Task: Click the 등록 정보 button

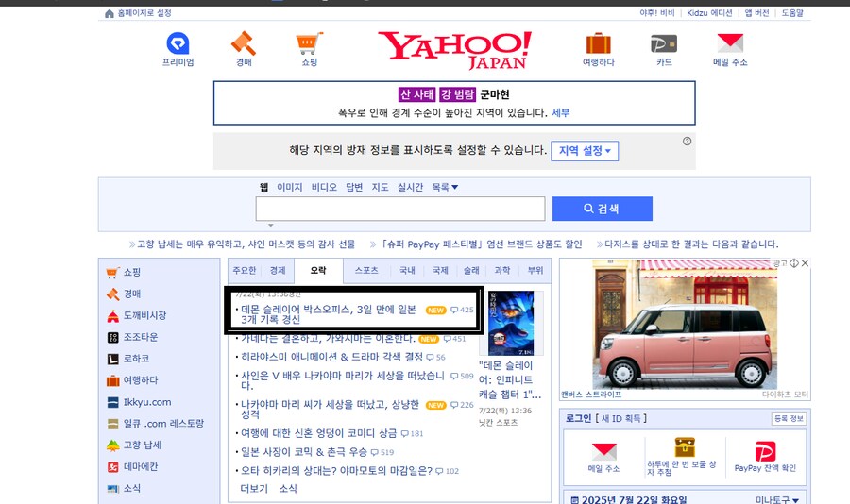Action: pyautogui.click(x=789, y=419)
